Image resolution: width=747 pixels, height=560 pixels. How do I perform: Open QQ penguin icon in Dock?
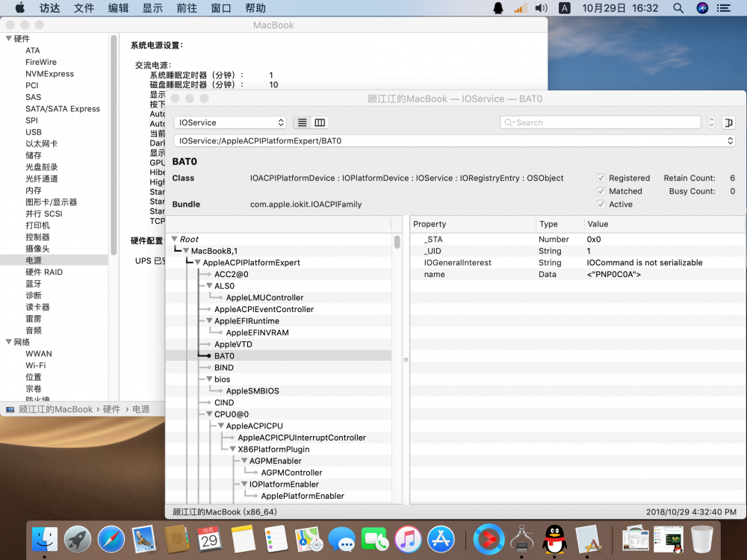555,539
